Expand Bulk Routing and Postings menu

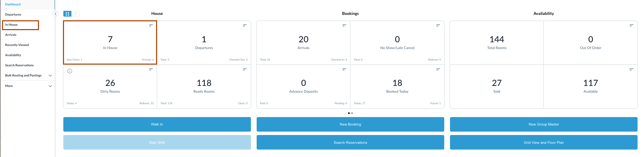coord(50,75)
